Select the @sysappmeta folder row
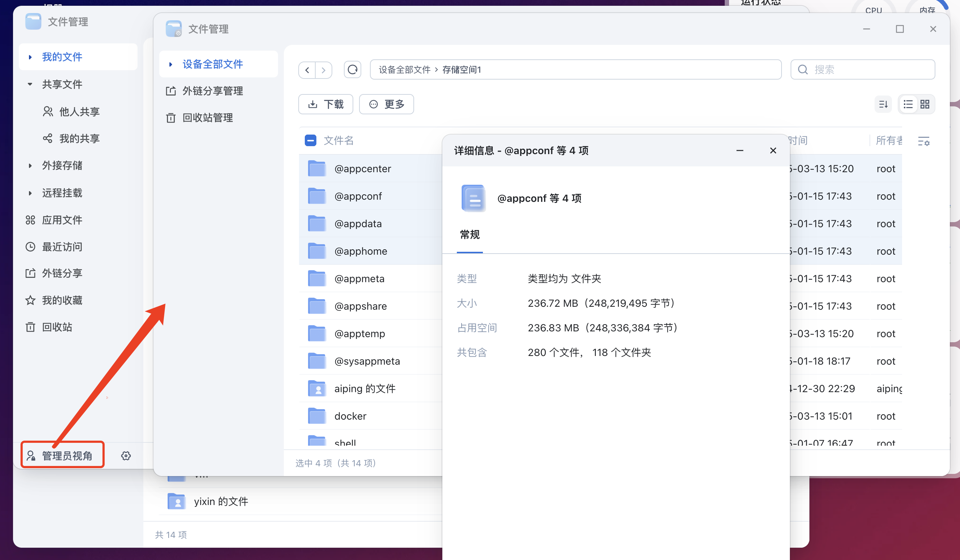This screenshot has height=560, width=960. tap(370, 361)
